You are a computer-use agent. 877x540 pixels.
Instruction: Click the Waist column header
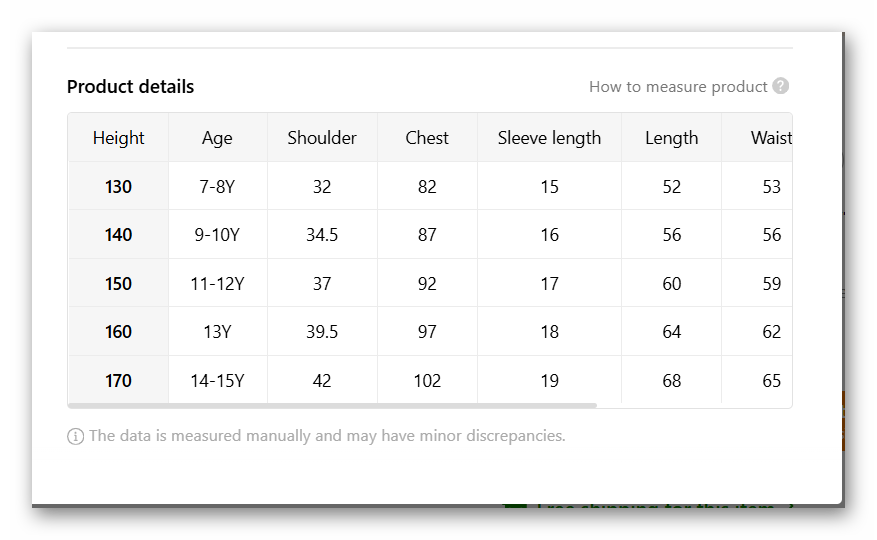tap(771, 138)
